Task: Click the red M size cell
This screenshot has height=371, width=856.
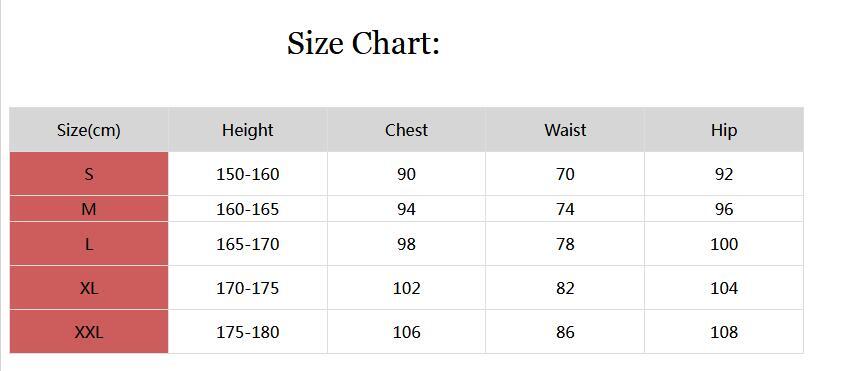Action: point(89,209)
